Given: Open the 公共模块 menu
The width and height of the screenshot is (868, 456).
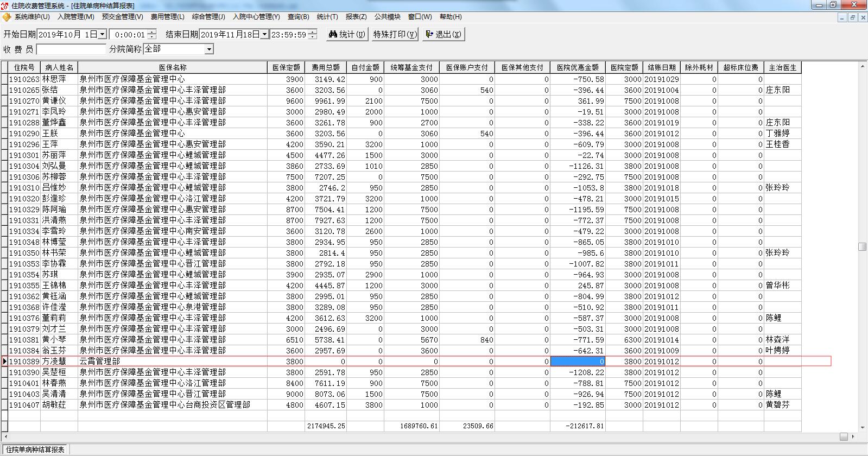Looking at the screenshot, I should click(x=387, y=17).
